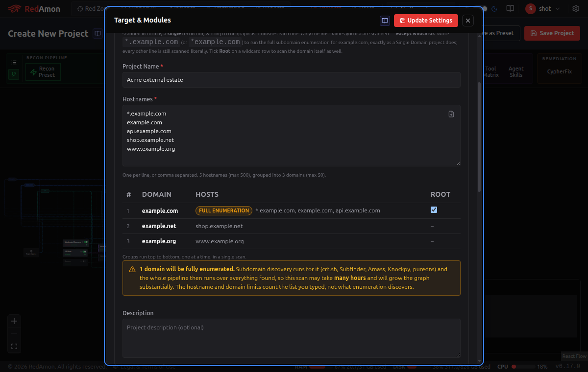Click the bold example.com domain cell
Screen dimensions: 588x372
[160, 210]
